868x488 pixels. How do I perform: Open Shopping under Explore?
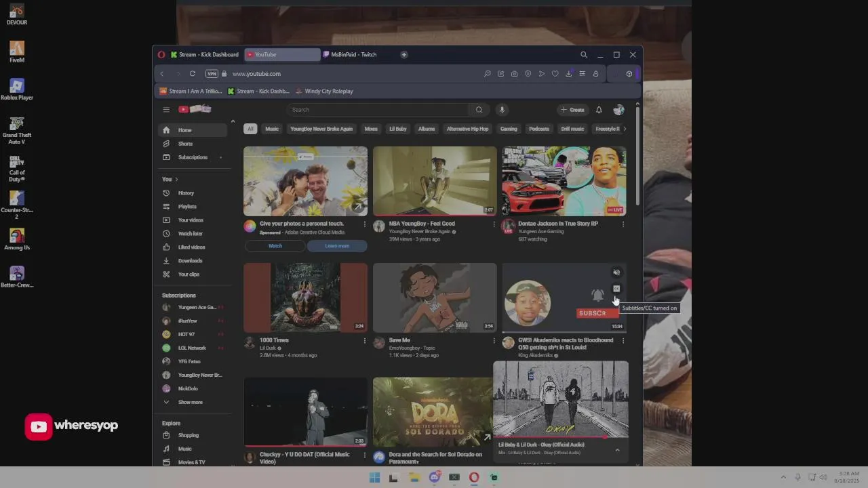click(193, 435)
